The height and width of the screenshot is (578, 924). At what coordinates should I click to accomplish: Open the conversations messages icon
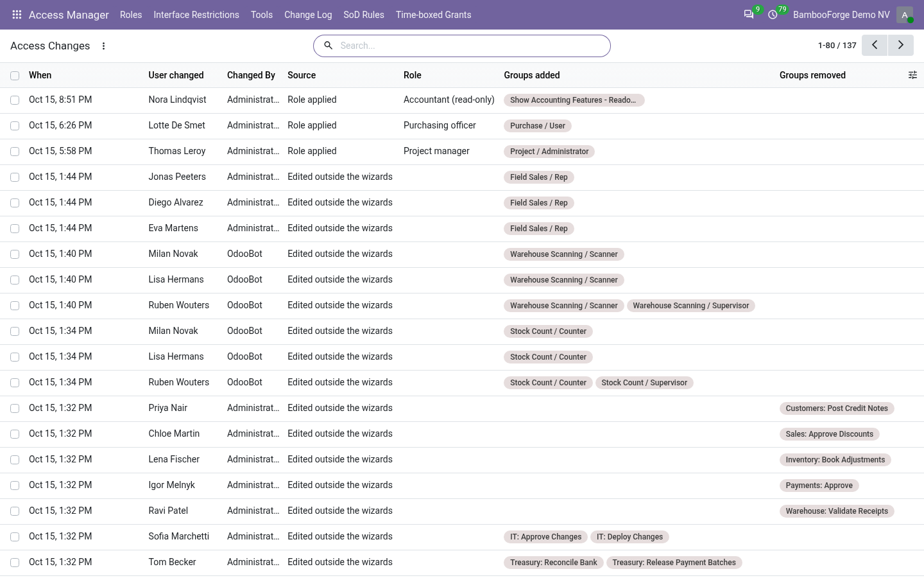point(749,14)
